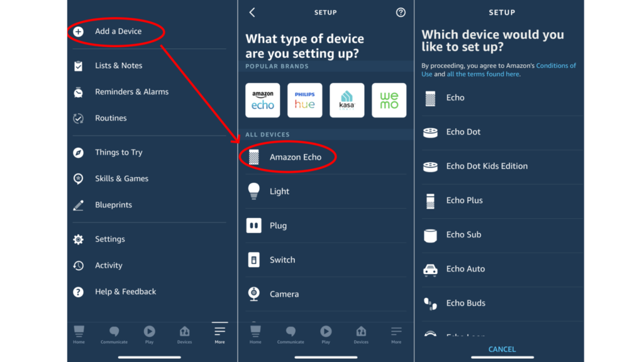Tap the Help & Feedback question icon
The height and width of the screenshot is (362, 644).
point(78,292)
